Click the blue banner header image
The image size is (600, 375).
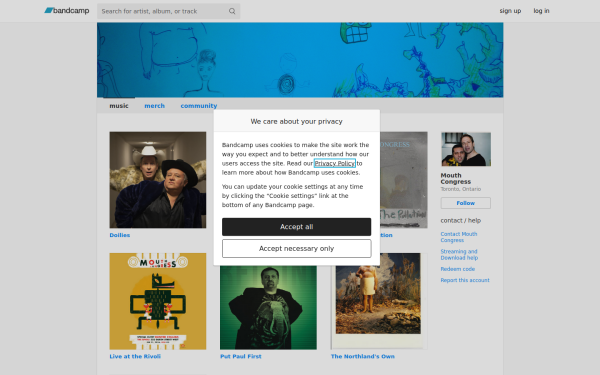300,60
